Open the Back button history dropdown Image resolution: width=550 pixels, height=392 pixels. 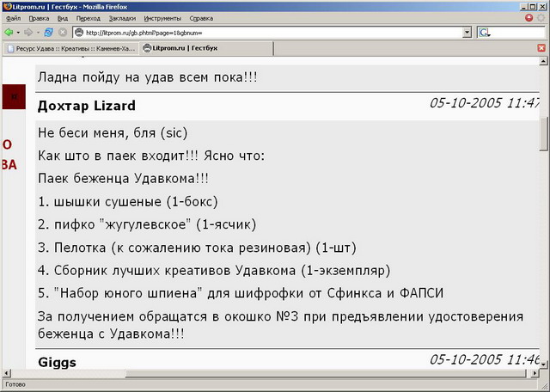tap(18, 32)
